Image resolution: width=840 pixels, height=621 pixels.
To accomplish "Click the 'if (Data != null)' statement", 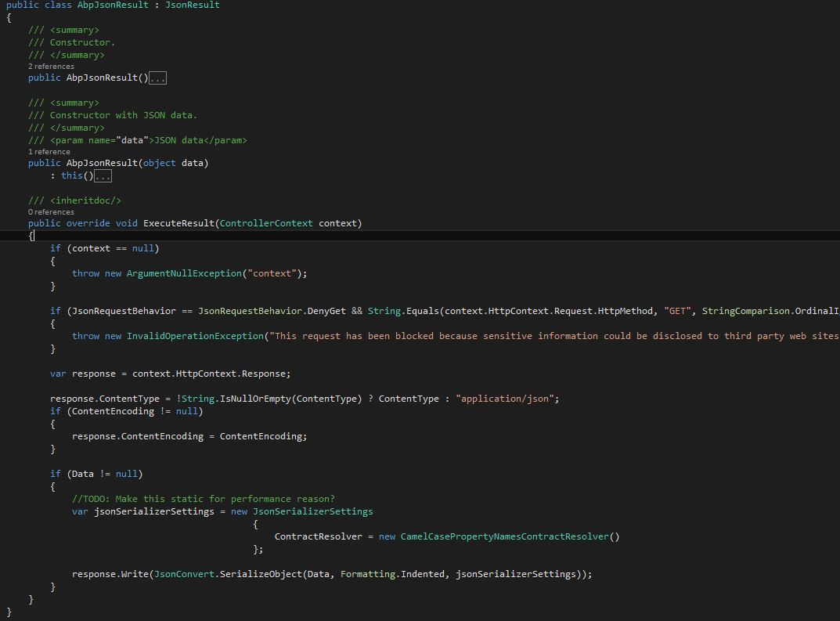I will (96, 474).
